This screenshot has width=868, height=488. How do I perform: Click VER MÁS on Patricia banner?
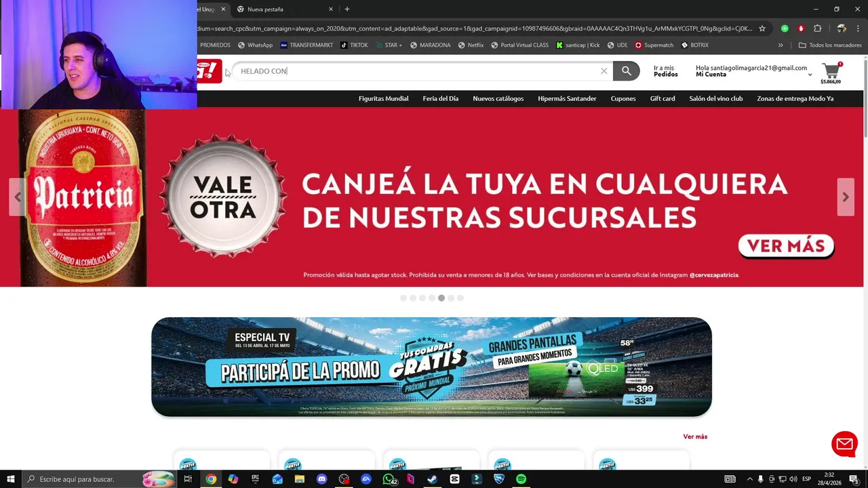click(786, 246)
